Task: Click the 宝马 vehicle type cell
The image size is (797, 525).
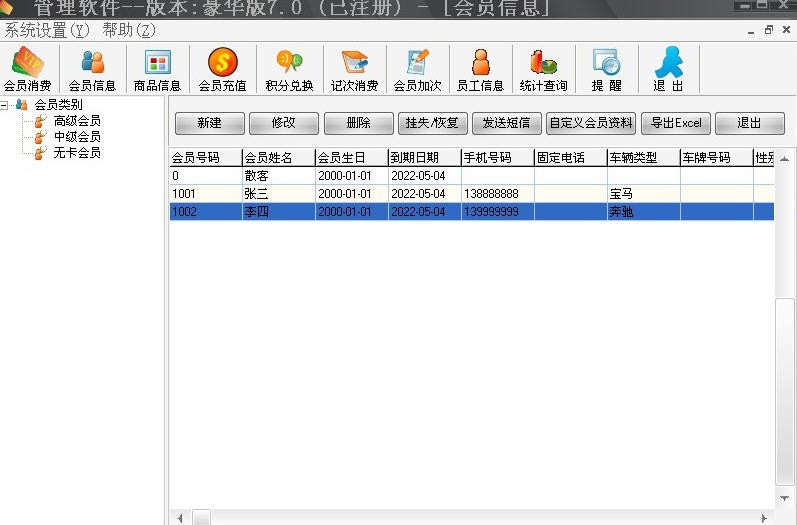Action: 643,194
